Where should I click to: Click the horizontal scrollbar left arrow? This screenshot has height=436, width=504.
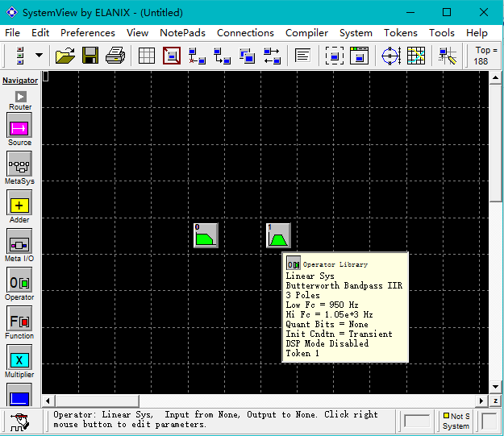coord(48,401)
